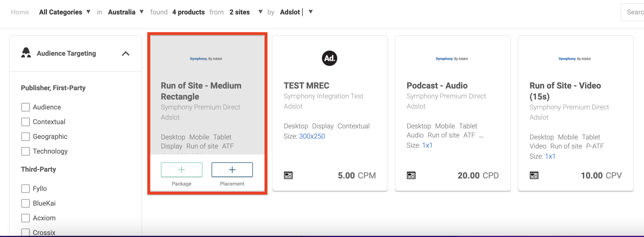The height and width of the screenshot is (237, 644).
Task: Click Symphony logo on Podcast - Audio card
Action: pos(452,59)
